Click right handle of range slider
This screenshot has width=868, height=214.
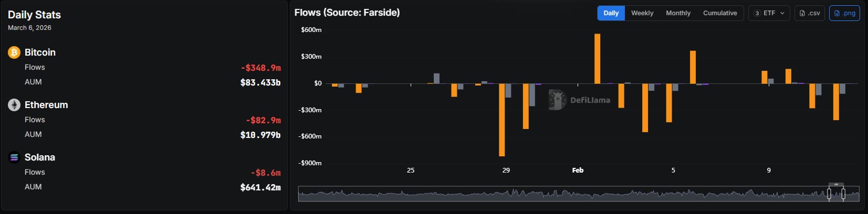coord(843,194)
